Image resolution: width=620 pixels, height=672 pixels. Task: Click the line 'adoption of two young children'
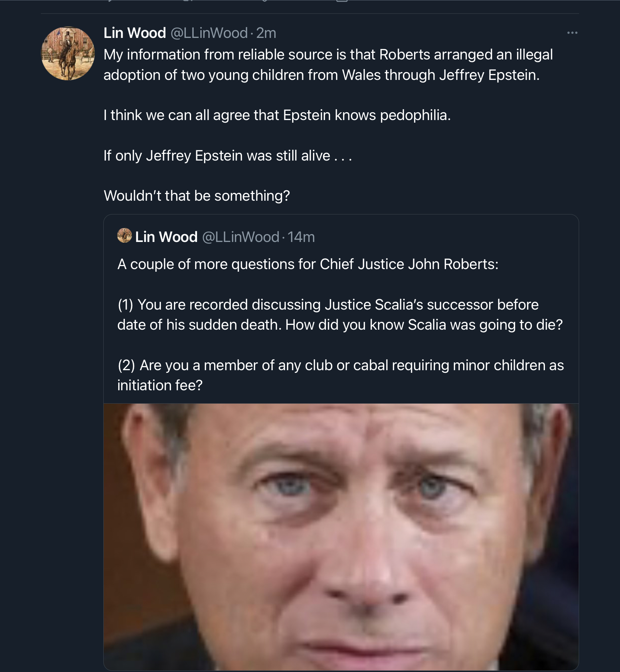[321, 75]
